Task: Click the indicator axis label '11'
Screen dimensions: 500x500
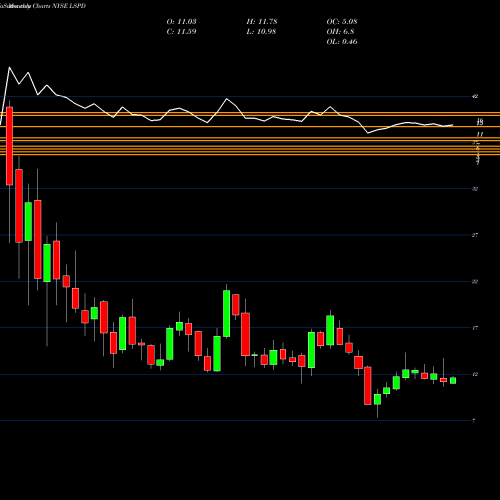Action: pos(480,134)
